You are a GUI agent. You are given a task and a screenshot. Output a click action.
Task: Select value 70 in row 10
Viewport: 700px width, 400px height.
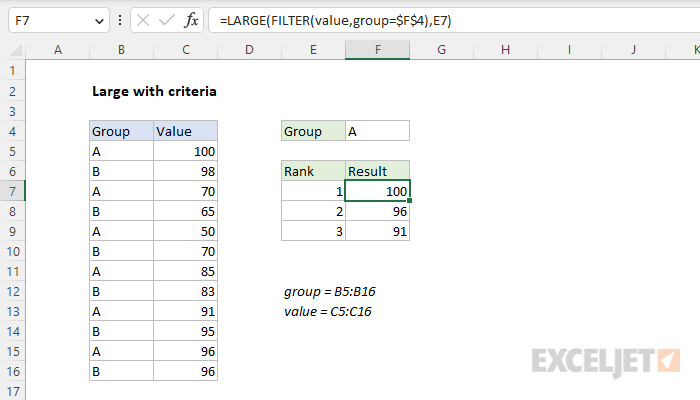186,251
